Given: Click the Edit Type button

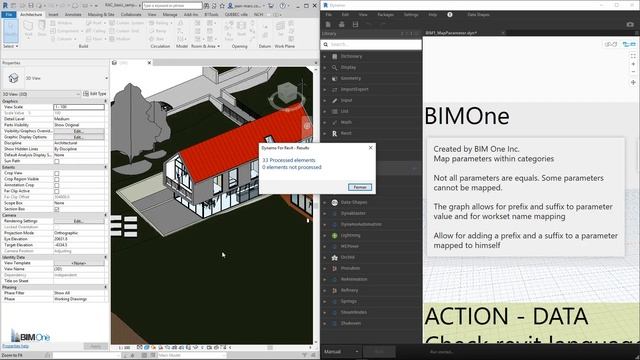Looking at the screenshot, I should tap(95, 93).
